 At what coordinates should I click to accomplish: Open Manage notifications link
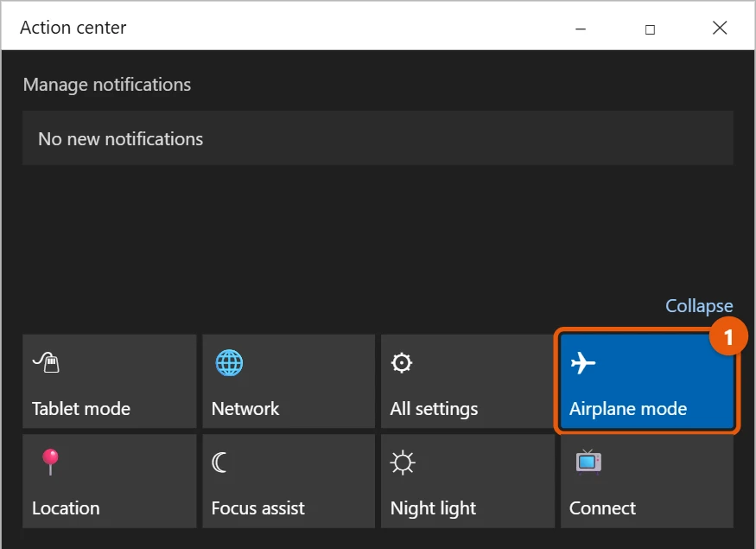(107, 85)
